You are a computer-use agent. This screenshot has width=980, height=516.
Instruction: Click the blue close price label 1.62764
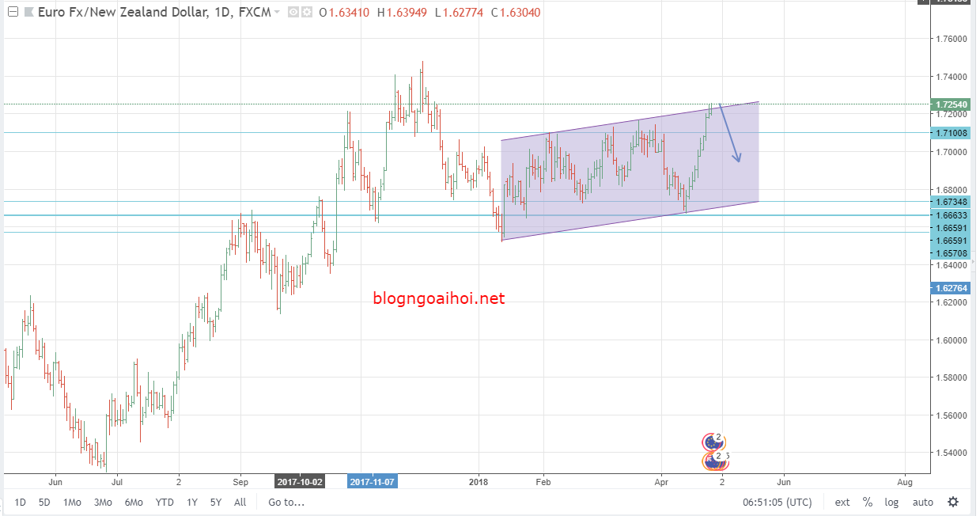click(951, 289)
